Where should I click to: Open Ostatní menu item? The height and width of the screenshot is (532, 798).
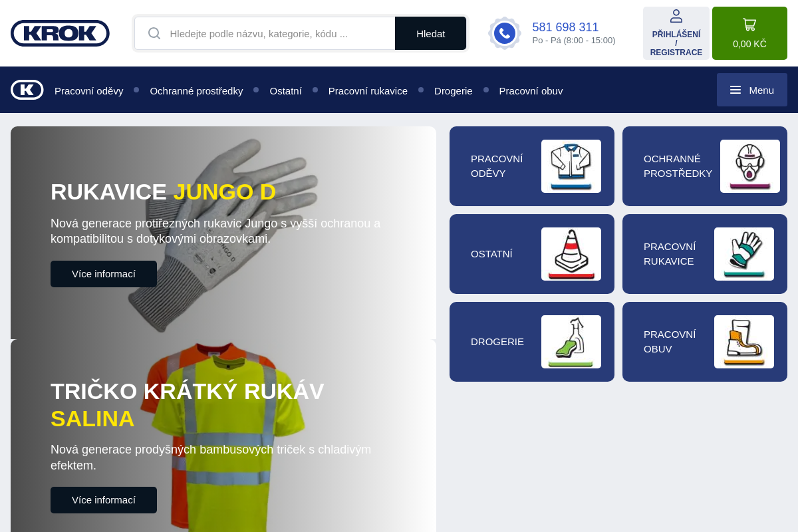pos(285,90)
